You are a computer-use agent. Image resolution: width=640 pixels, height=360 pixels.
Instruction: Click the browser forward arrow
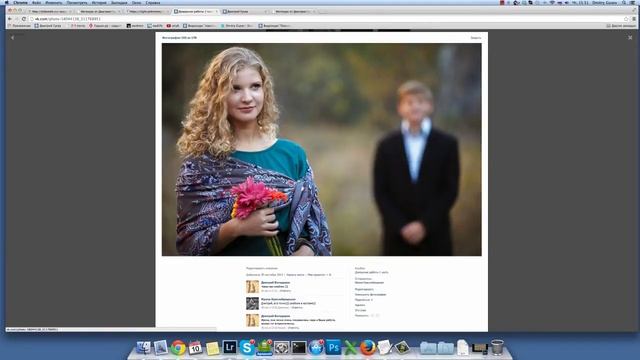tap(17, 19)
